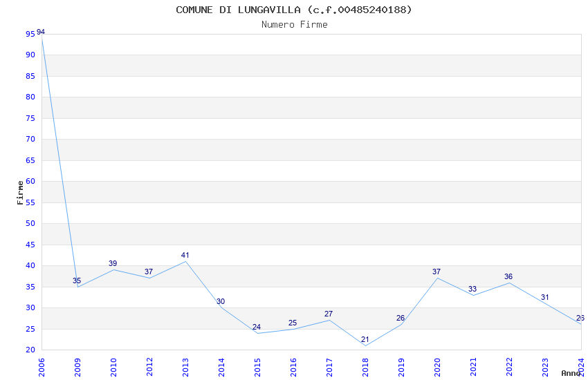Screen dimensions: 588x380
Task: Click the x-axis year label 2010
Action: pyautogui.click(x=113, y=367)
